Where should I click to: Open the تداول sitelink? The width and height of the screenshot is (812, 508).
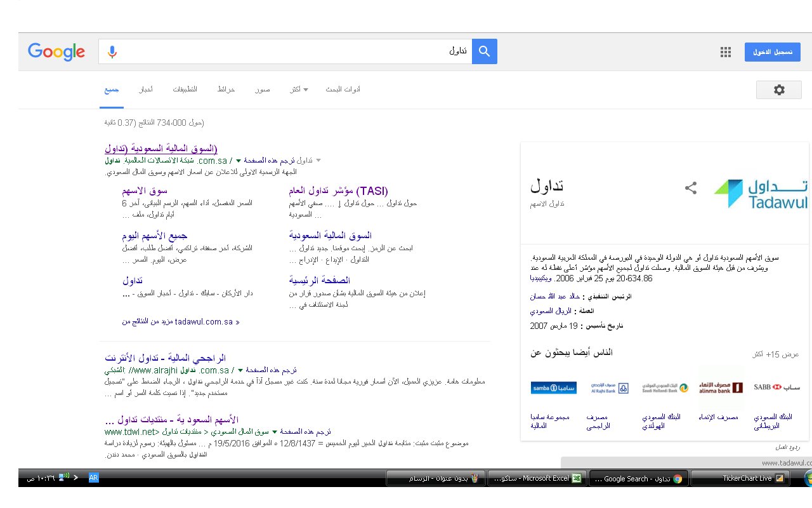pyautogui.click(x=133, y=280)
